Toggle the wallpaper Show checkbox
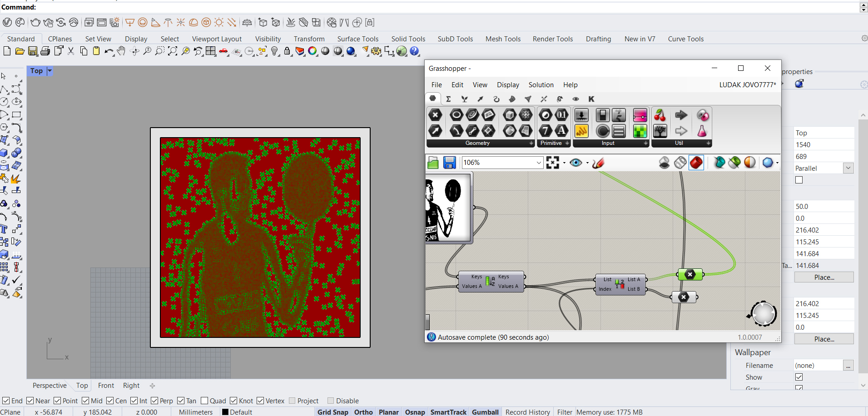The width and height of the screenshot is (868, 416). point(799,377)
